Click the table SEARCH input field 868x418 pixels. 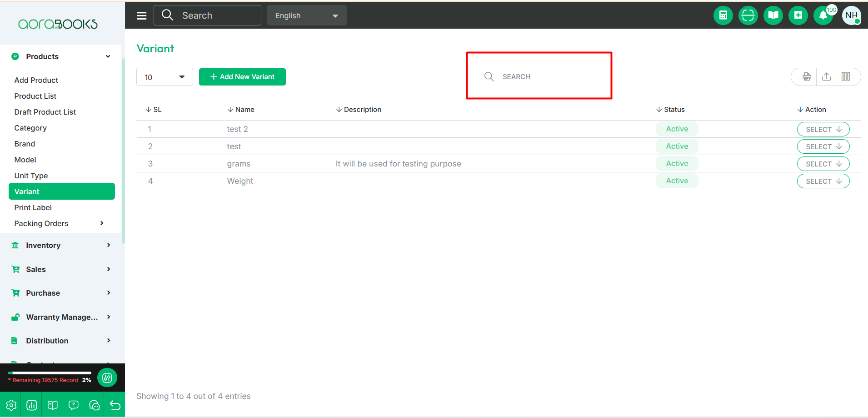coord(541,76)
